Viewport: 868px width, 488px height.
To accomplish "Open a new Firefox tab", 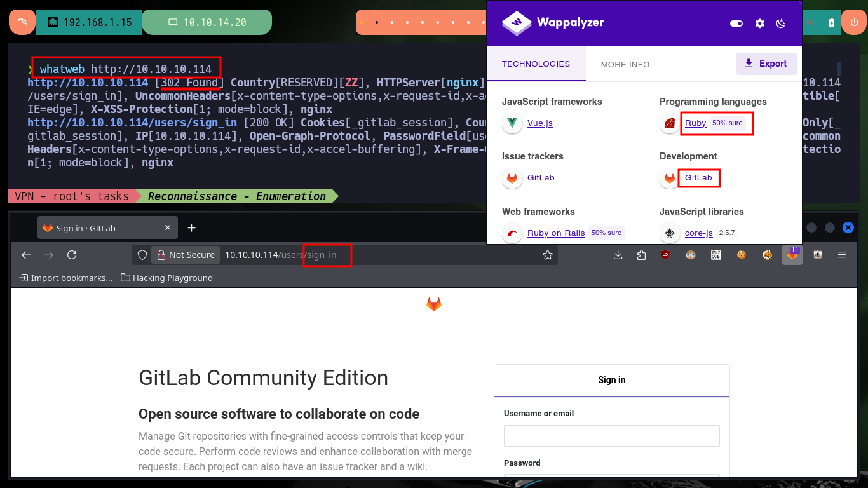I will [191, 228].
